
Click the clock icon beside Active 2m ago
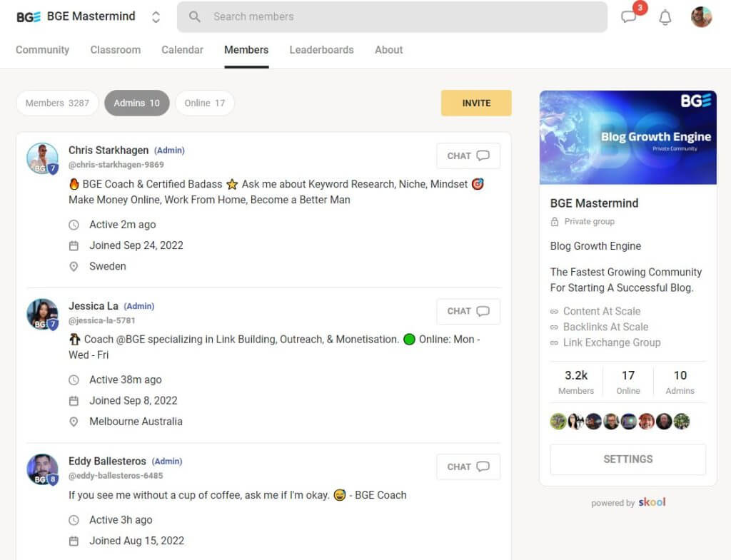pos(74,225)
